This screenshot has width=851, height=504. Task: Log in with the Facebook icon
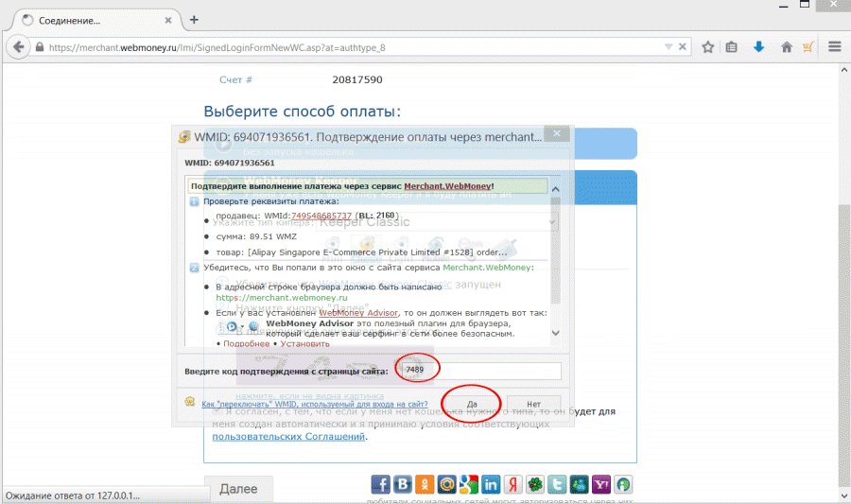(380, 484)
